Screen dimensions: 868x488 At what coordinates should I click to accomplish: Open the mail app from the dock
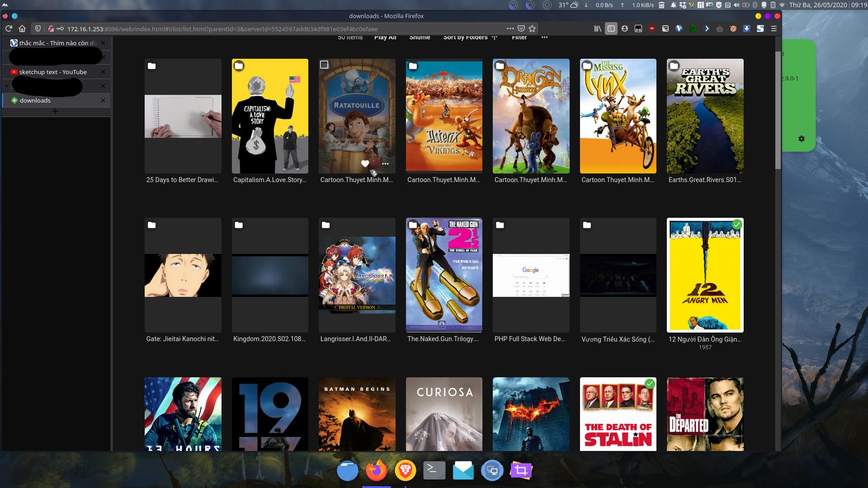click(x=463, y=470)
